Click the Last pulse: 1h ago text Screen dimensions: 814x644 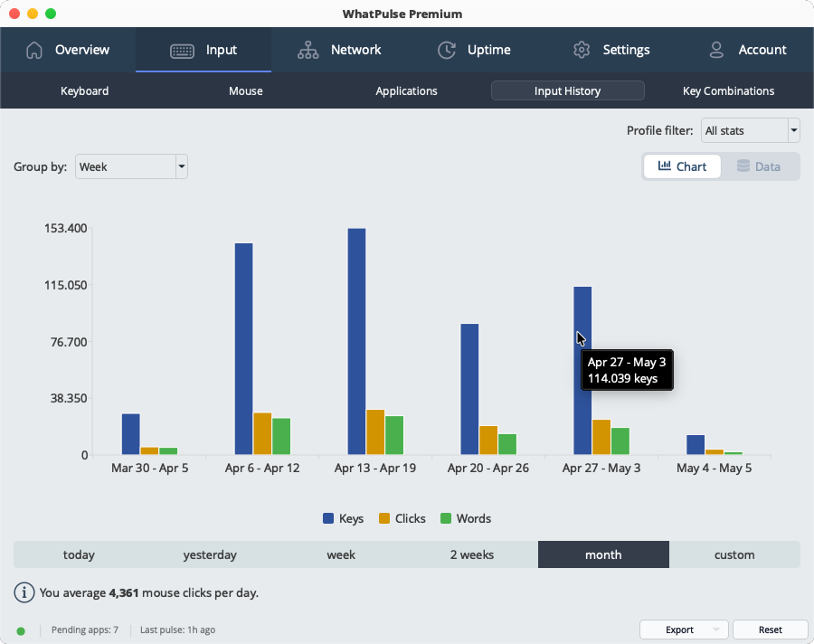(x=177, y=630)
